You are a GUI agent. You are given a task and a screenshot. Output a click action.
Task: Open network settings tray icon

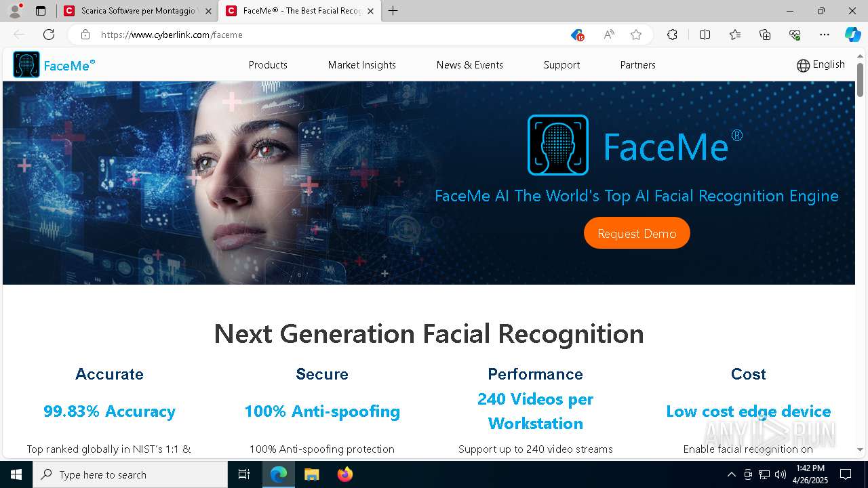tap(764, 474)
